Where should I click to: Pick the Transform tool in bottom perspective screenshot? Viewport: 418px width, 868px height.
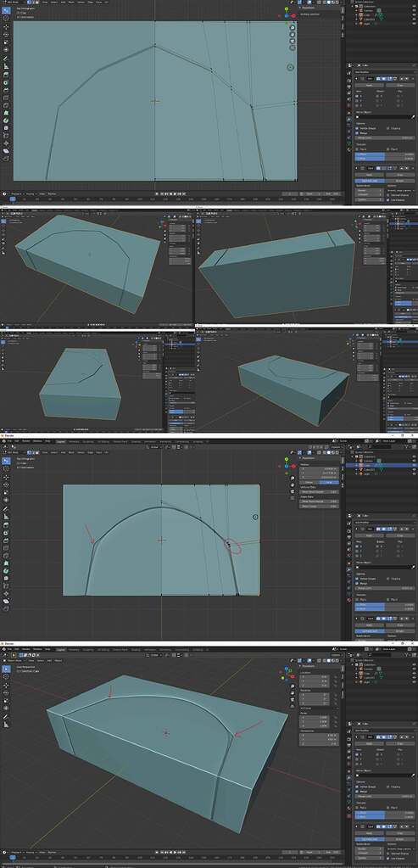[x=6, y=708]
